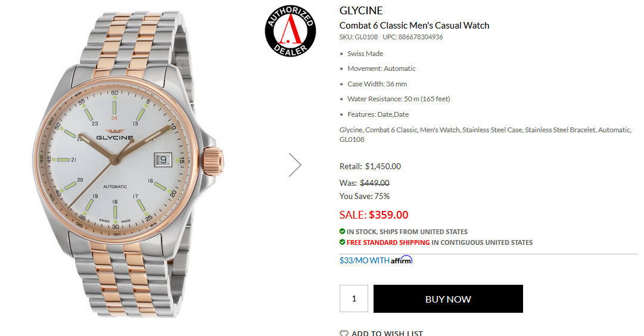
Task: Click the SKU: GL0108 text
Action: point(359,37)
